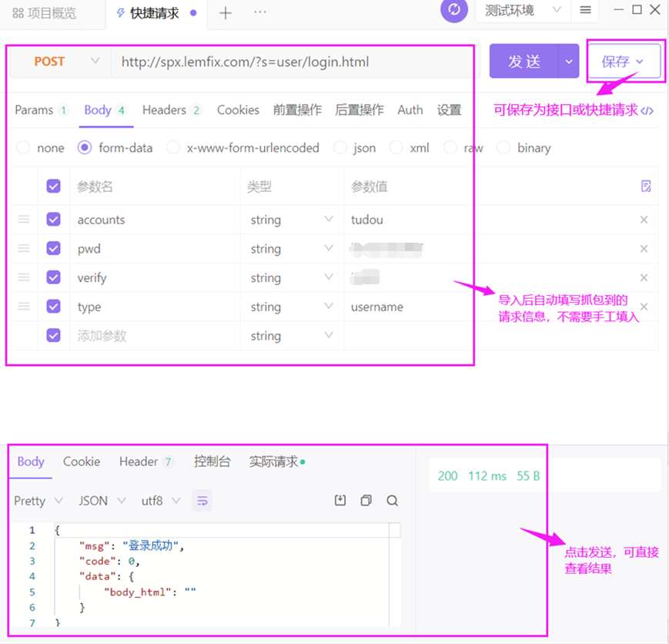
Task: Click the sync/refresh icon in the title bar
Action: pos(453,11)
